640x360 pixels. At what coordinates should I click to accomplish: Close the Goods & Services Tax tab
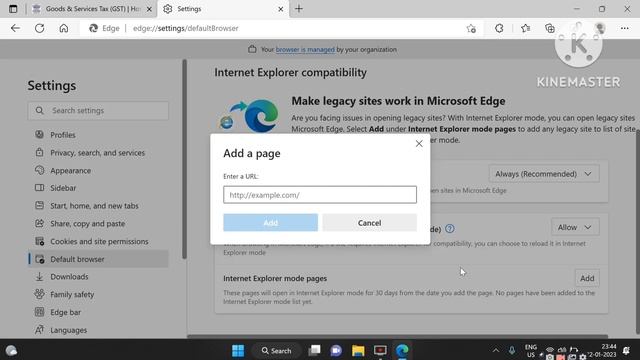click(x=149, y=9)
